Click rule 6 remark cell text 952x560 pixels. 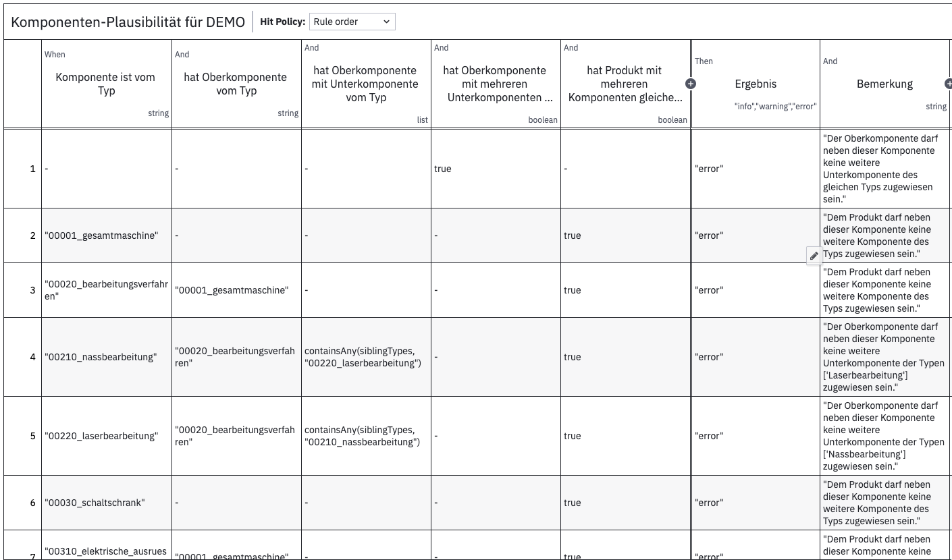click(884, 503)
